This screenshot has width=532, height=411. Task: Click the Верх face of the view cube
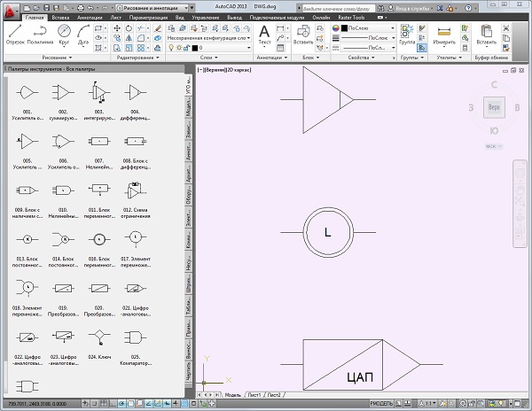pos(494,107)
